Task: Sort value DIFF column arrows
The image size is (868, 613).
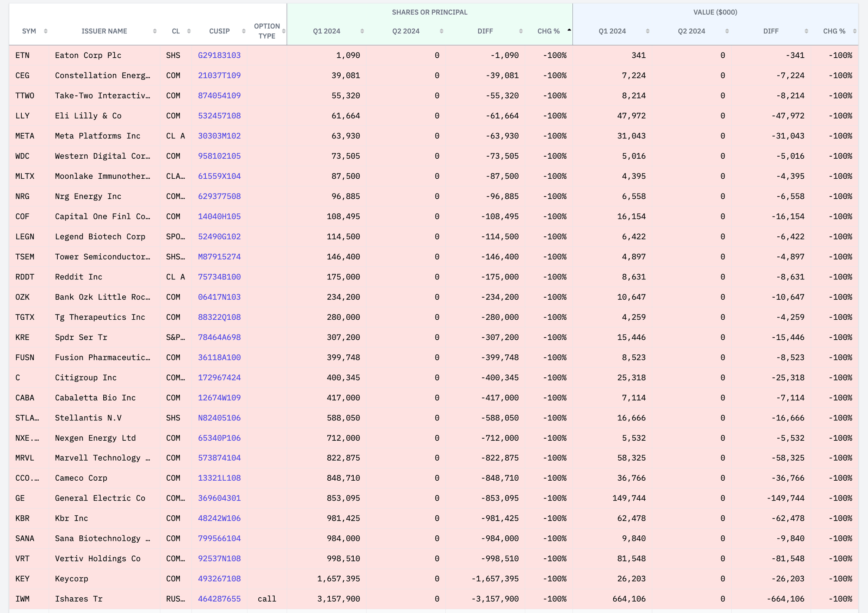Action: point(806,31)
